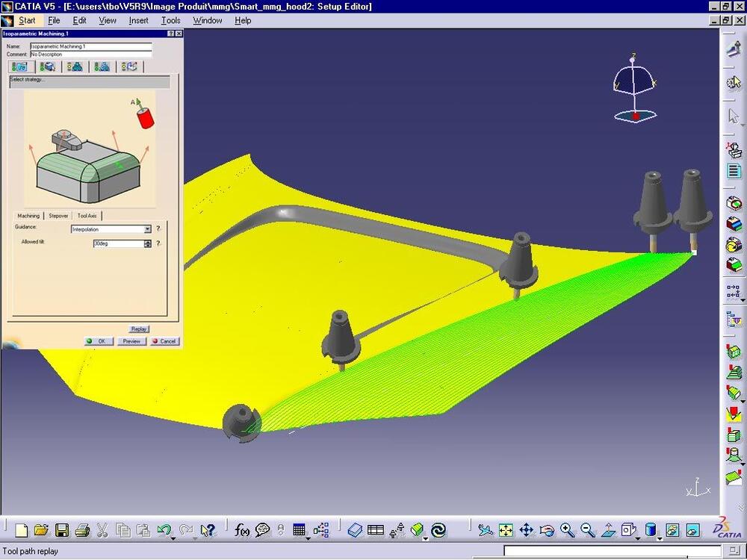Select the Pan view tool
Image resolution: width=747 pixels, height=560 pixels.
pos(526,530)
